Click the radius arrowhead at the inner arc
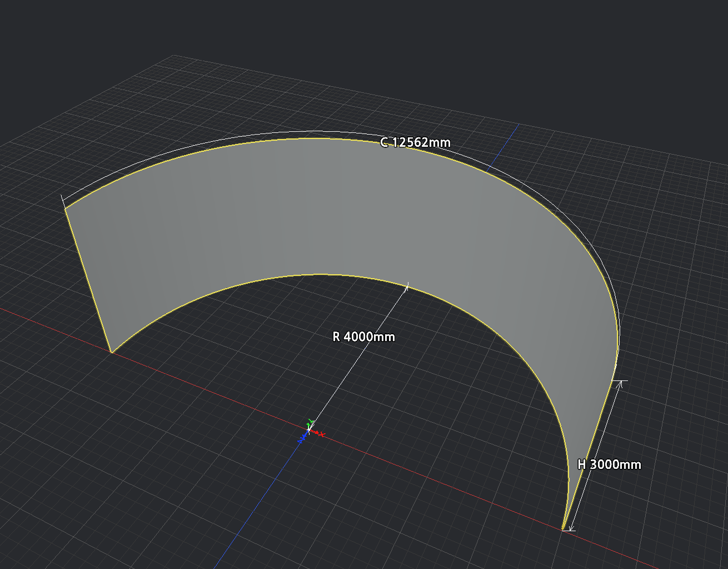Screen dimensions: 728x569 click(407, 287)
